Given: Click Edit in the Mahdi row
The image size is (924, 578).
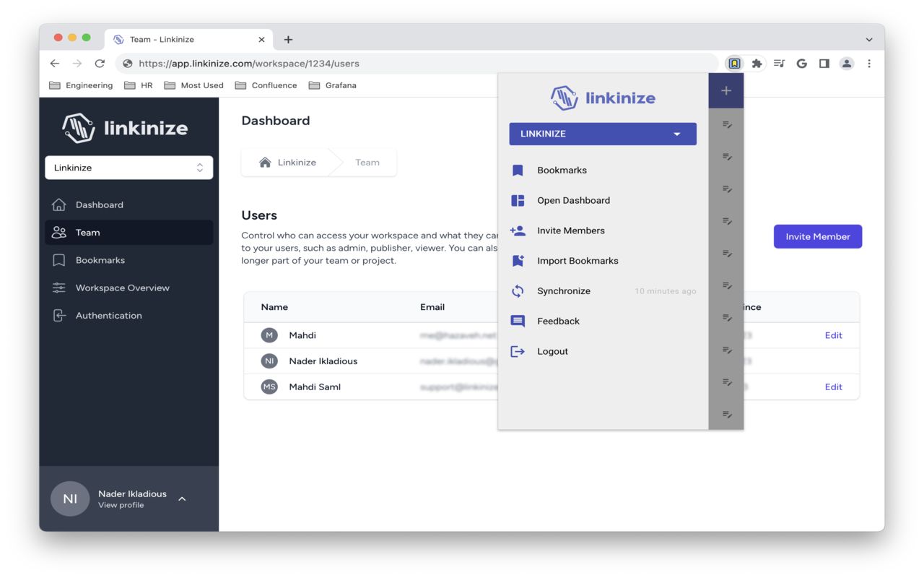Looking at the screenshot, I should click(x=834, y=335).
